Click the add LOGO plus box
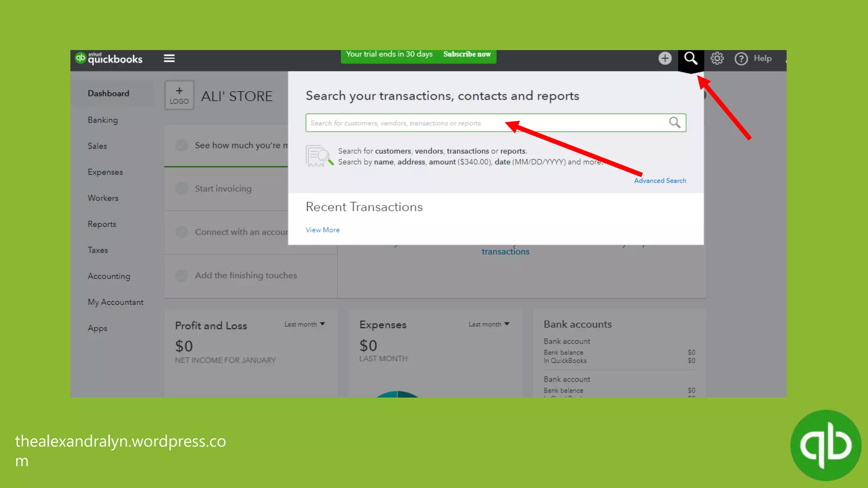868x488 pixels. pos(179,95)
